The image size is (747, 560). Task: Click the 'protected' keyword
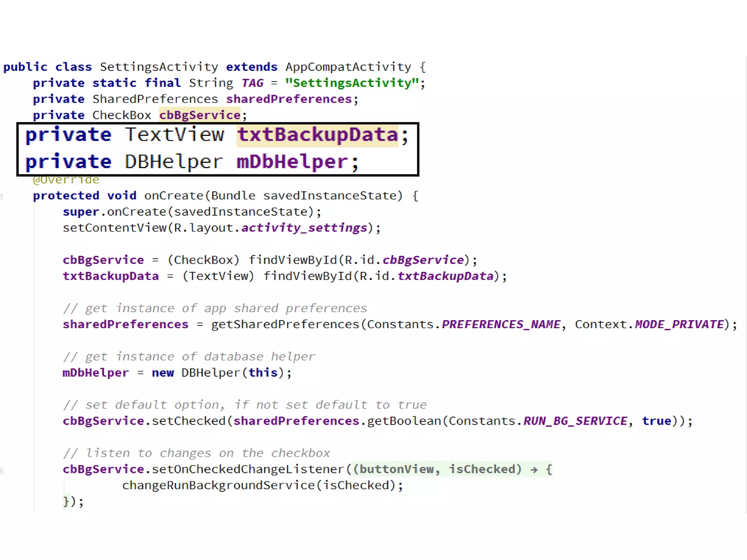click(66, 196)
